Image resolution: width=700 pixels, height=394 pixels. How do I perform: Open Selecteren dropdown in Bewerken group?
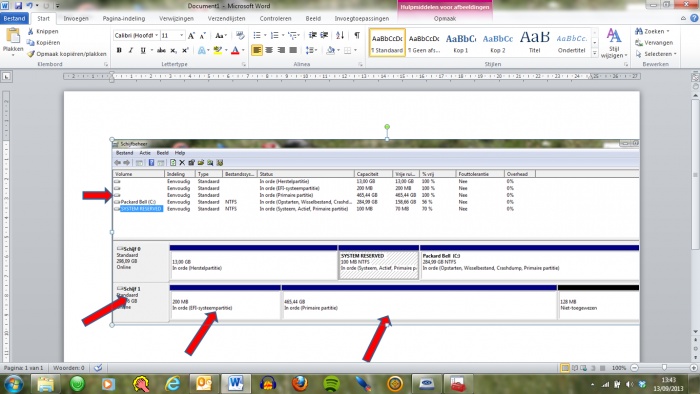point(656,54)
